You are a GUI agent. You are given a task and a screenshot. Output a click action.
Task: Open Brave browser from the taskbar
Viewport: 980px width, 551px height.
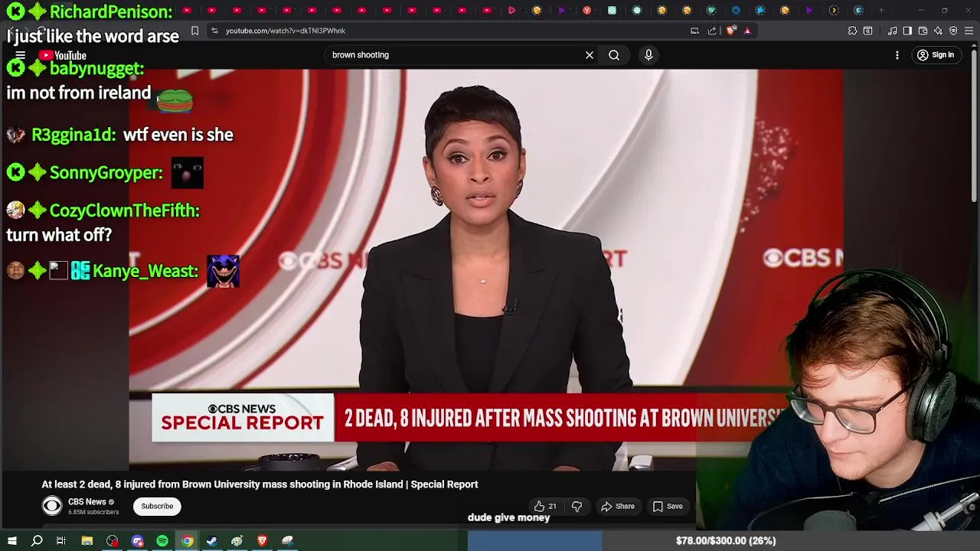click(x=262, y=541)
